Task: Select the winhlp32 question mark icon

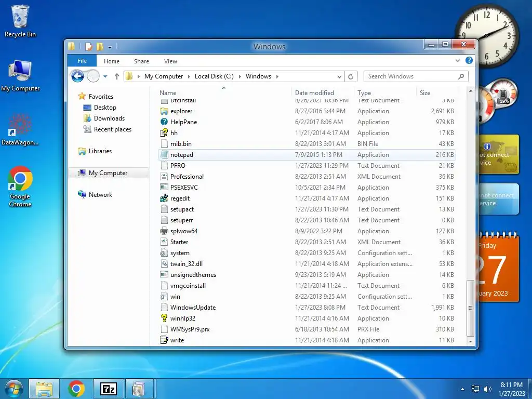Action: coord(164,318)
